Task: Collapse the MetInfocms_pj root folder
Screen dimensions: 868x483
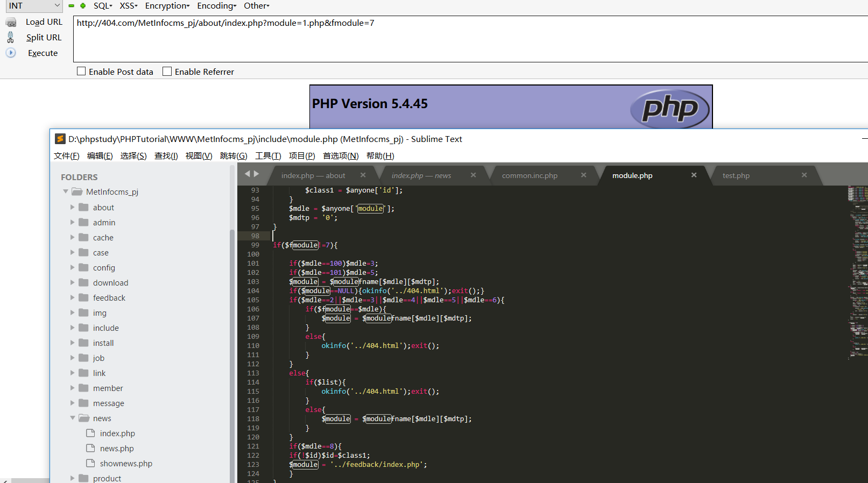Action: point(66,191)
